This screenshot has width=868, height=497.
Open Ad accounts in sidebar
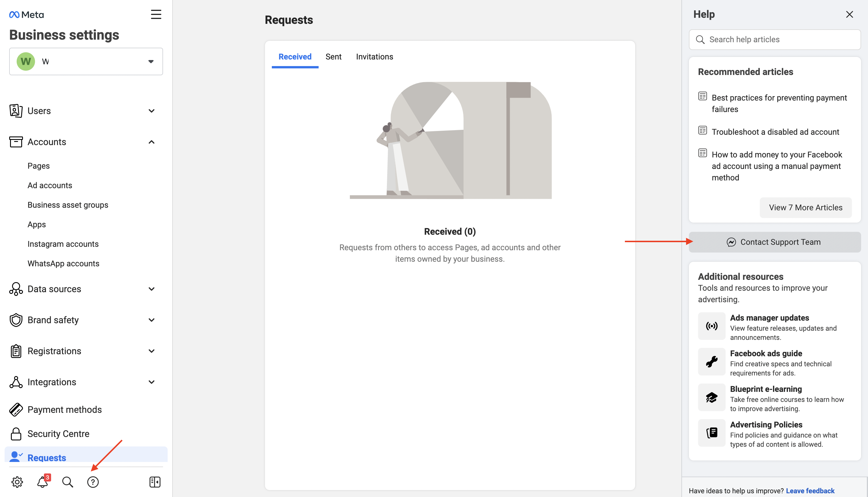(x=50, y=185)
